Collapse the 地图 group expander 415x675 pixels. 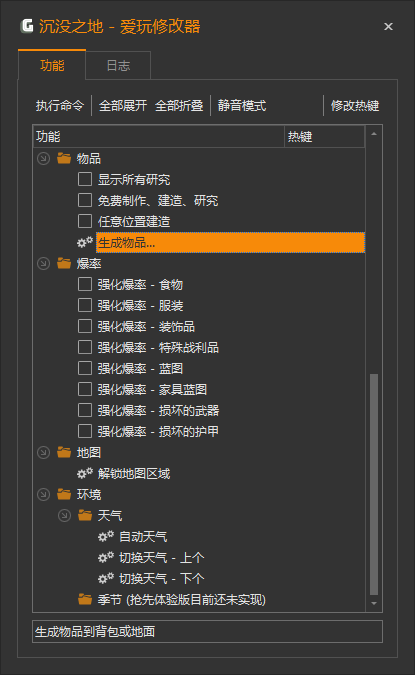tap(43, 452)
